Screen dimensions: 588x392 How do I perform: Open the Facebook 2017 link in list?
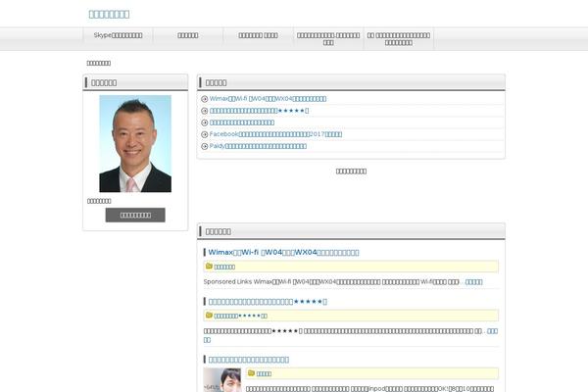275,134
